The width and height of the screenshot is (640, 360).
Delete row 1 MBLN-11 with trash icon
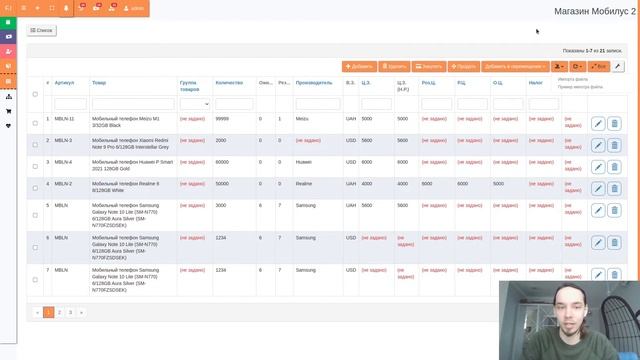pyautogui.click(x=614, y=124)
